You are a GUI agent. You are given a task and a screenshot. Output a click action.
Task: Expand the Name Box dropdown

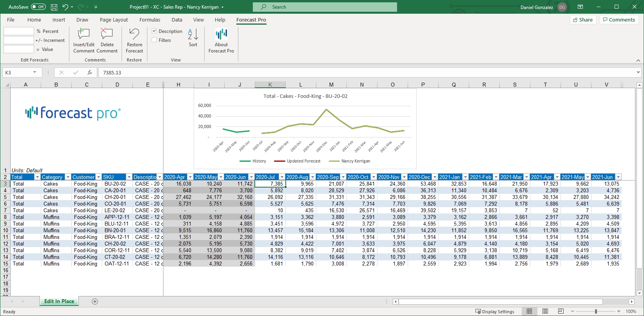pyautogui.click(x=35, y=72)
